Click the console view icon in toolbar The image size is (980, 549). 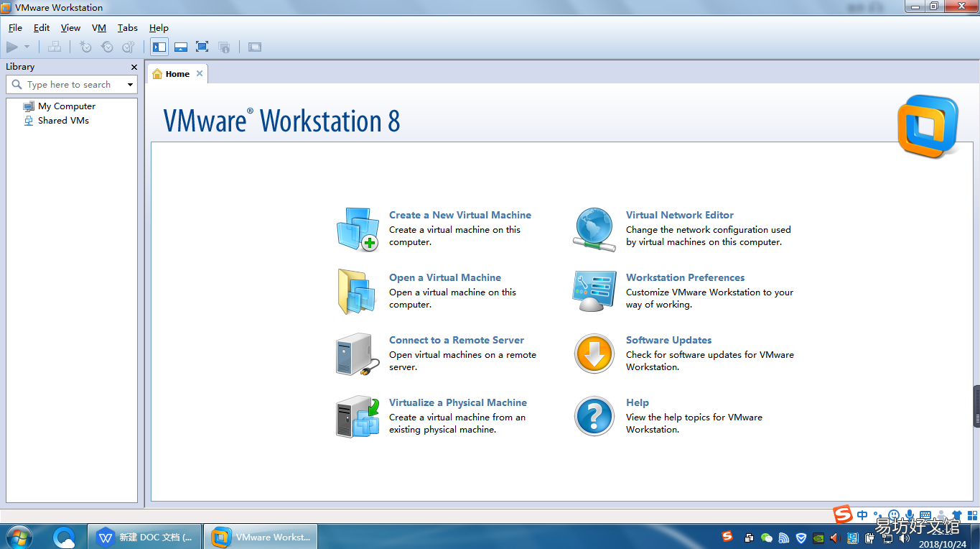tap(255, 47)
